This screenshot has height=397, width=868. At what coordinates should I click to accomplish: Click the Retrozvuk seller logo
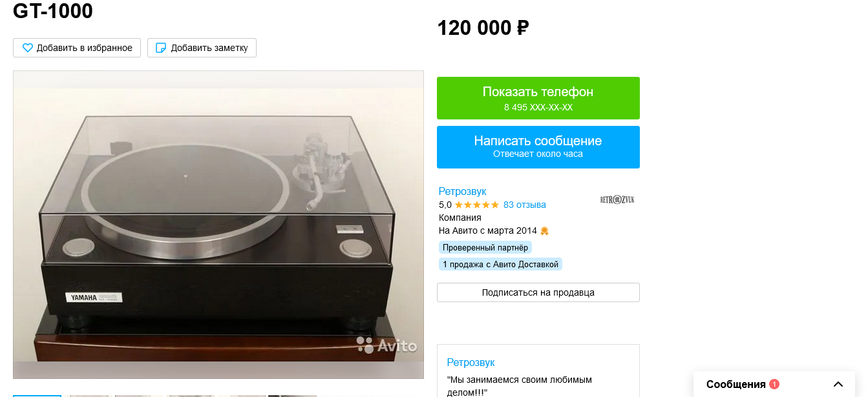click(x=617, y=199)
